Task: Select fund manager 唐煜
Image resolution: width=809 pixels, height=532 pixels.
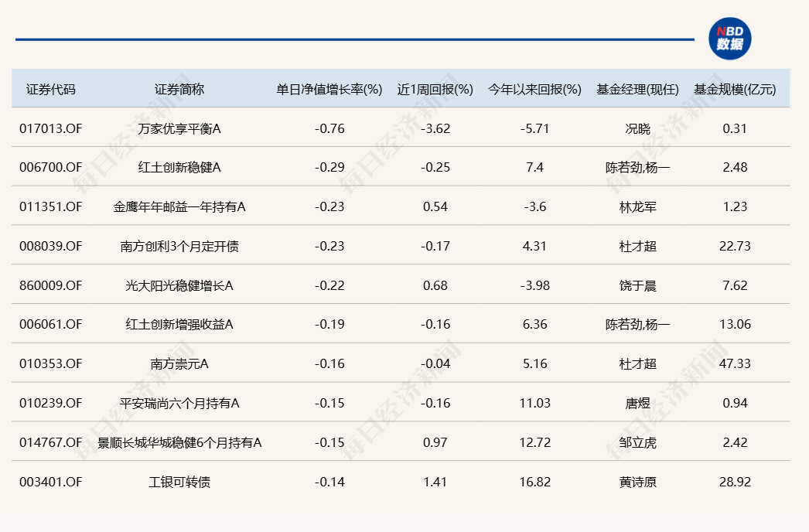Action: click(638, 403)
